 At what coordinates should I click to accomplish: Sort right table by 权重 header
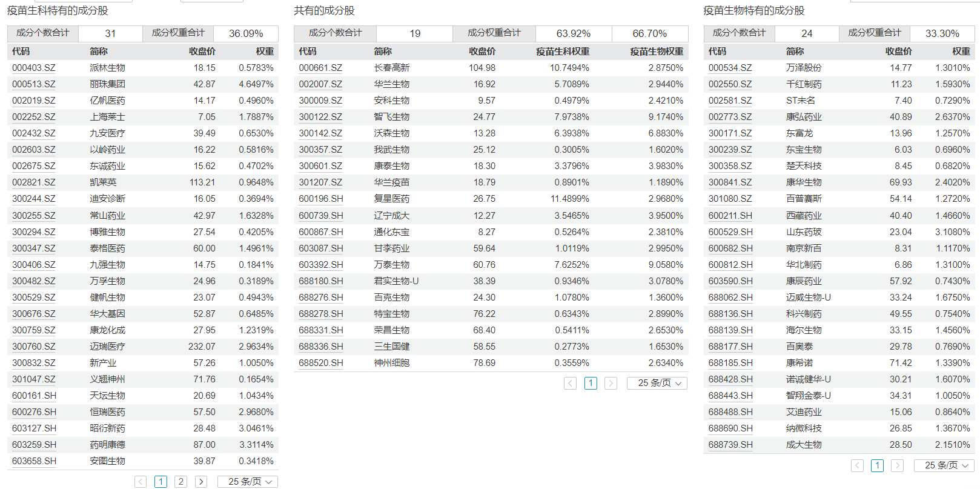[961, 52]
